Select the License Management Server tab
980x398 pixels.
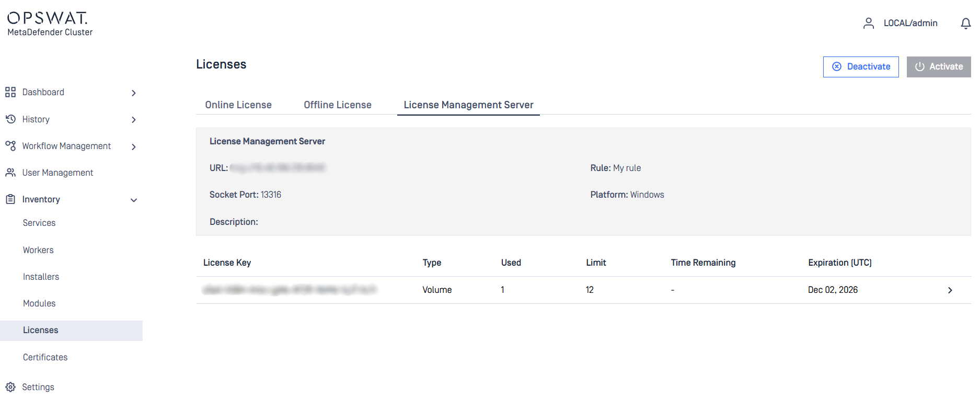coord(468,105)
